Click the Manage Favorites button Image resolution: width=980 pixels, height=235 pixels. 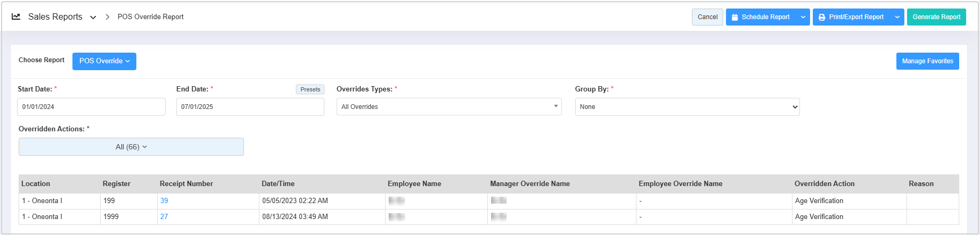[x=927, y=61]
